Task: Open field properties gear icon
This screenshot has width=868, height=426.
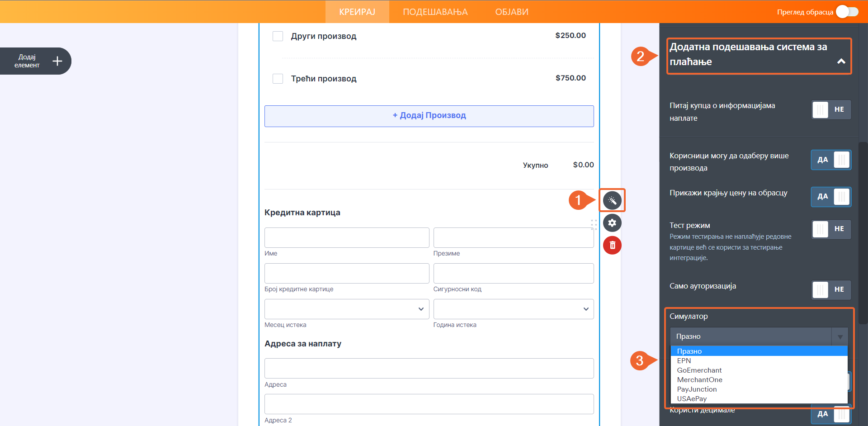Action: point(612,223)
